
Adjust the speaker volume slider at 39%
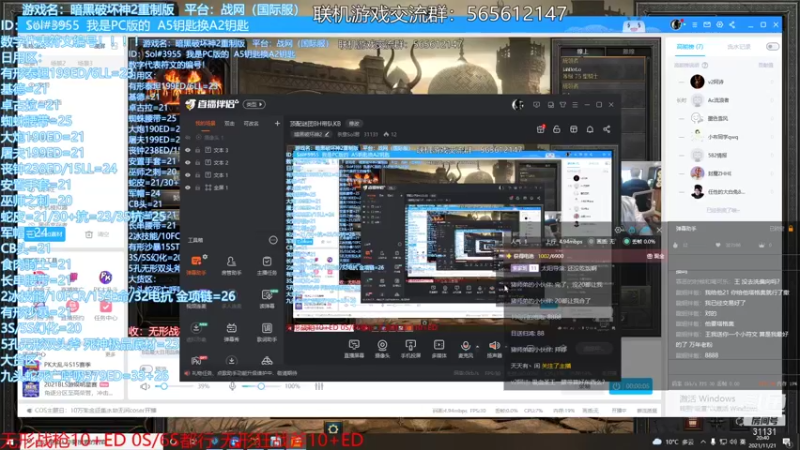click(173, 386)
